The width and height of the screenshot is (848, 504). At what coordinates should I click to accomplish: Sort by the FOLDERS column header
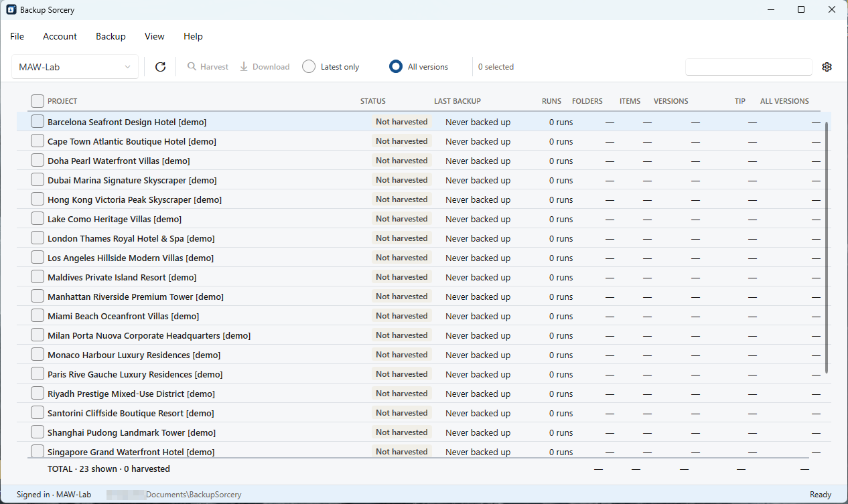pos(587,101)
